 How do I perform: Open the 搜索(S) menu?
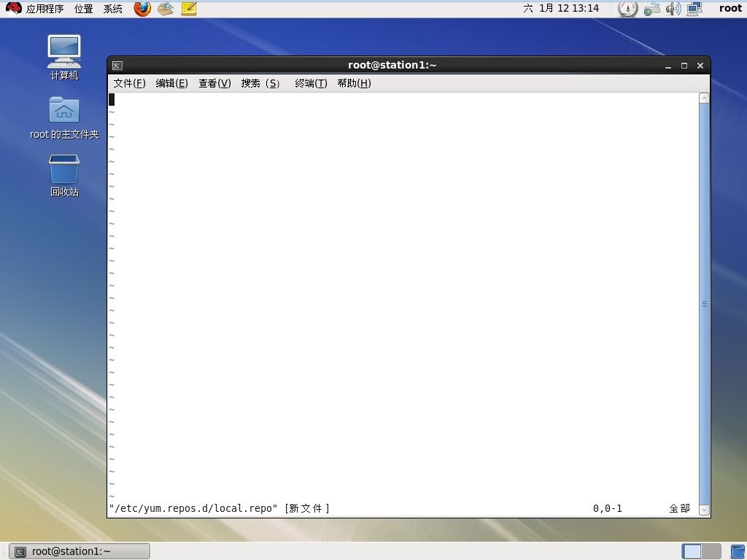click(x=260, y=83)
